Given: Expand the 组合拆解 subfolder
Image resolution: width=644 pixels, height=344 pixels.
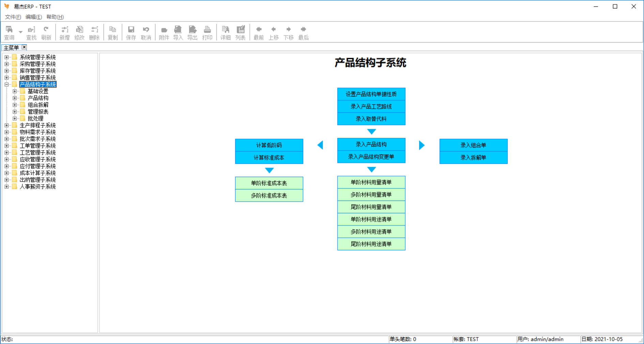Looking at the screenshot, I should [15, 105].
